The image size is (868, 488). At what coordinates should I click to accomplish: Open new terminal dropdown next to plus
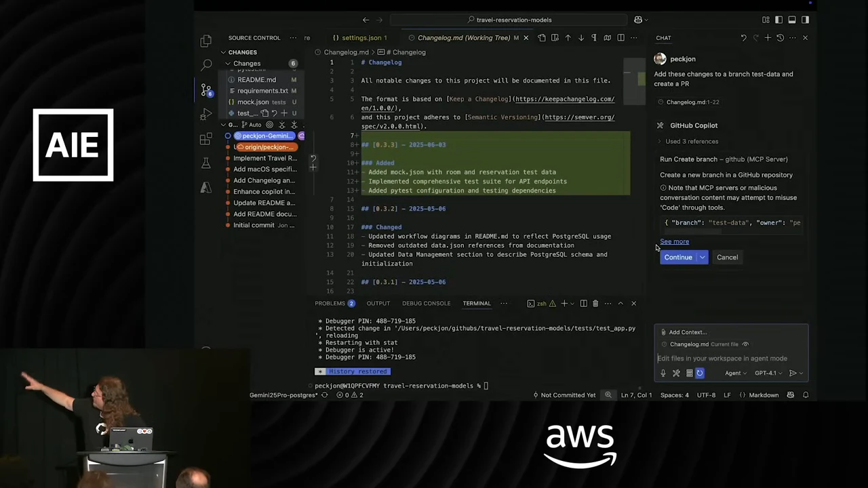click(572, 304)
